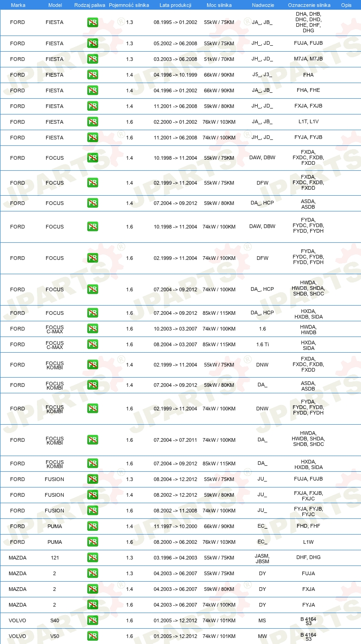Select body cell 'J5_, J3_'
361x644 pixels.
point(262,75)
